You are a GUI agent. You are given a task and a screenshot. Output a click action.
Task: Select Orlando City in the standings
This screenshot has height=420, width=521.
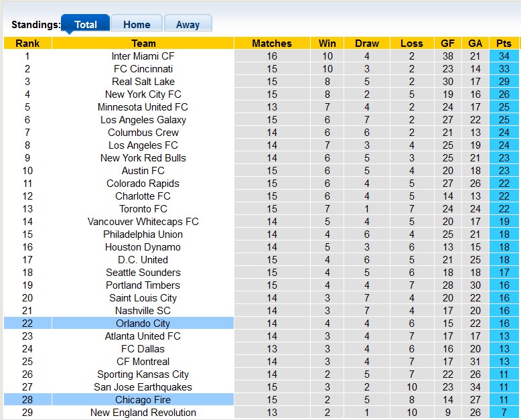point(143,324)
